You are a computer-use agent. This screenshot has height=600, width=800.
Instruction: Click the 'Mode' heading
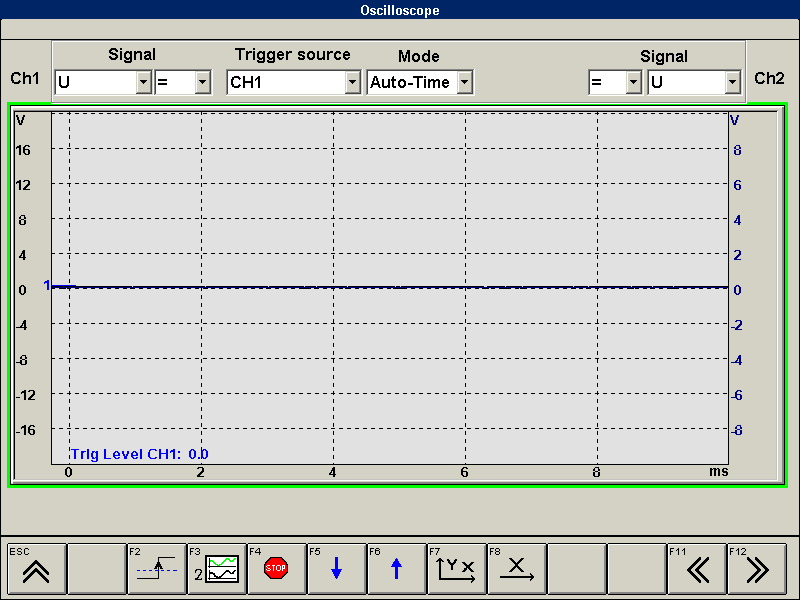(x=418, y=56)
